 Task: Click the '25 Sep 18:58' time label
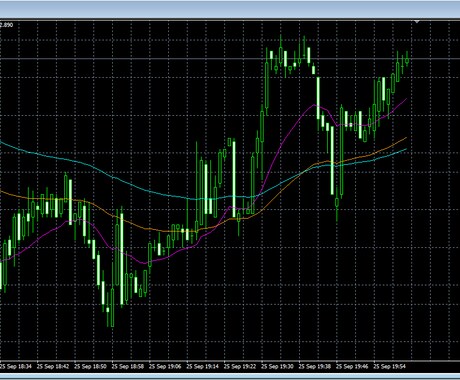click(128, 366)
